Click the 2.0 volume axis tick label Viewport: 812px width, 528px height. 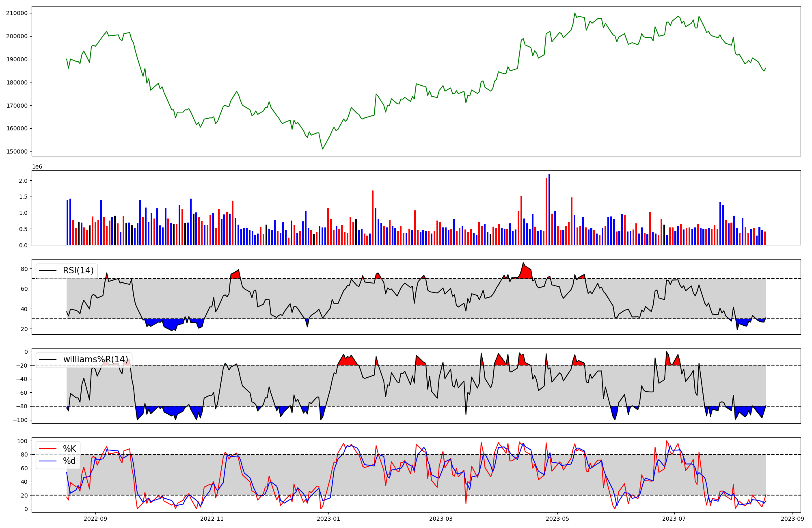pos(24,181)
